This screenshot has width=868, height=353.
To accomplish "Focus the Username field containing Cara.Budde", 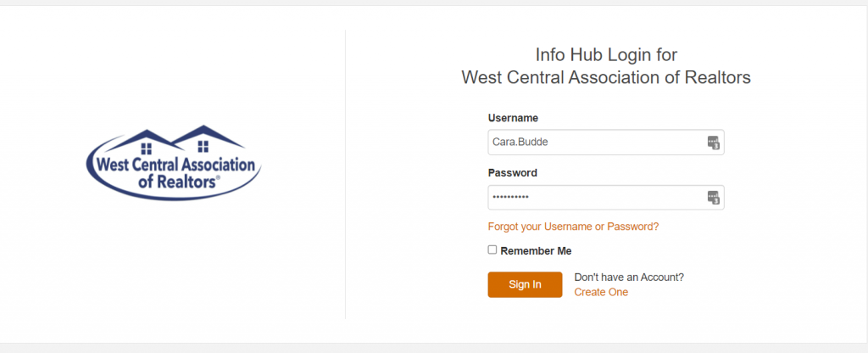I will [x=605, y=143].
